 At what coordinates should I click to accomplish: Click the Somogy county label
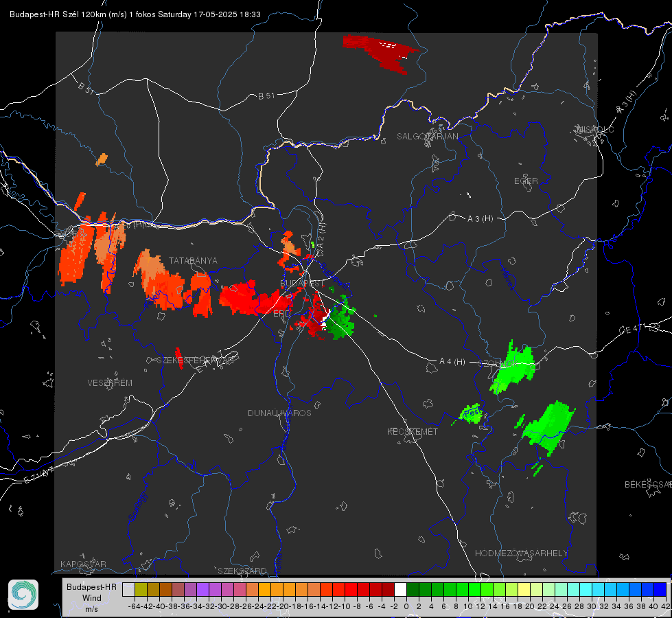[137, 507]
